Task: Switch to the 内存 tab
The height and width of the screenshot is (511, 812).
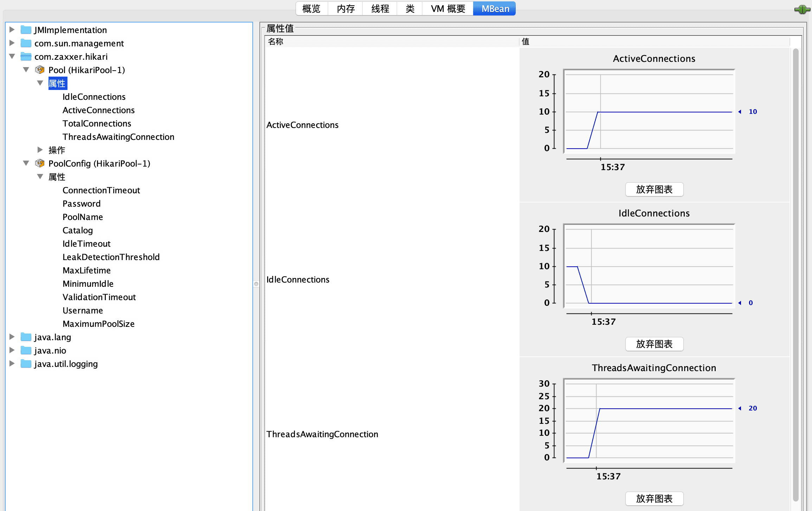Action: [346, 9]
